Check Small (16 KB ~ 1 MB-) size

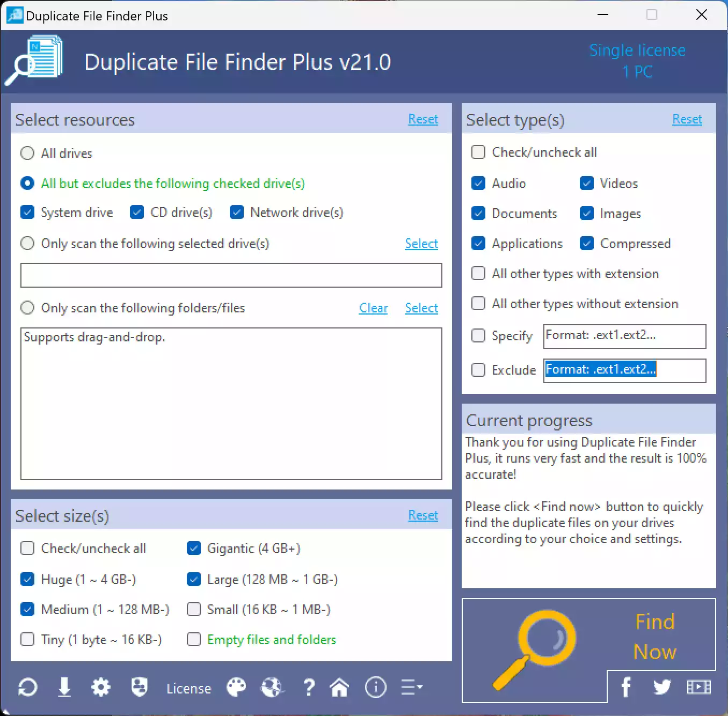(194, 610)
